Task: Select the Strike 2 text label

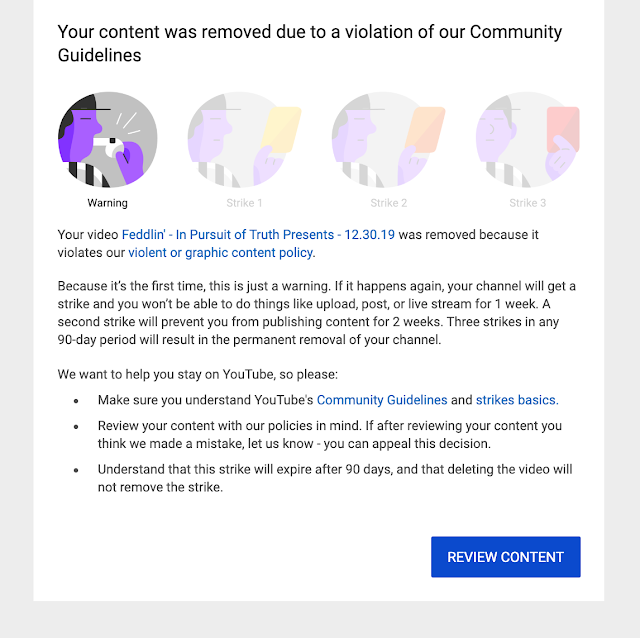Action: tap(389, 203)
